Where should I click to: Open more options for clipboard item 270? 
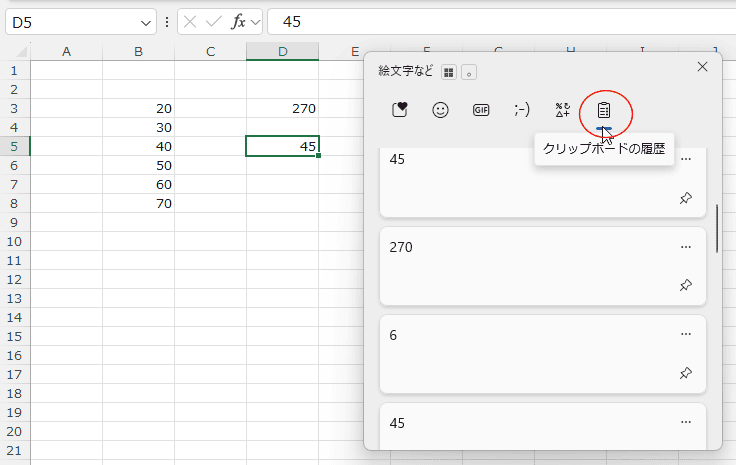685,247
